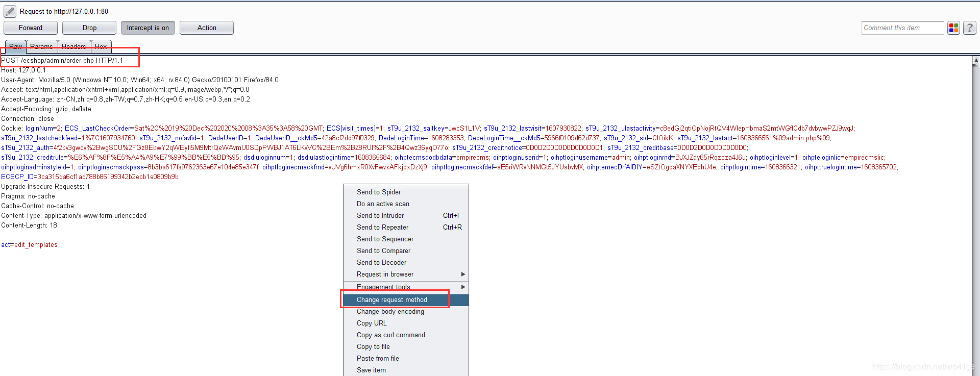
Task: Open the Action menu button
Action: [x=207, y=28]
